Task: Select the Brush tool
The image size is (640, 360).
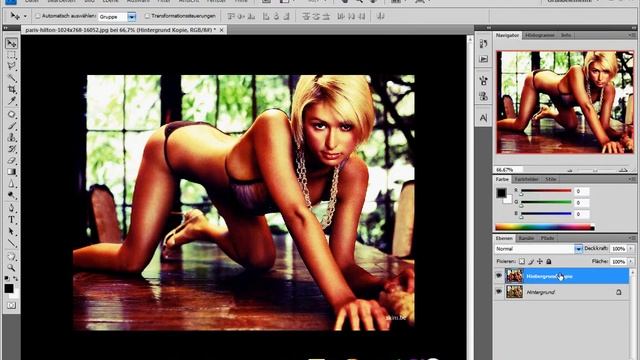Action: tap(11, 126)
